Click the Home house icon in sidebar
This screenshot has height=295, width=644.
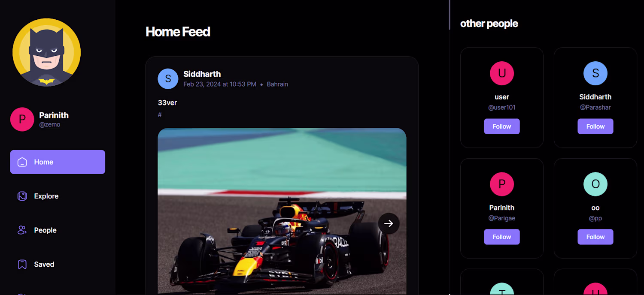point(22,162)
